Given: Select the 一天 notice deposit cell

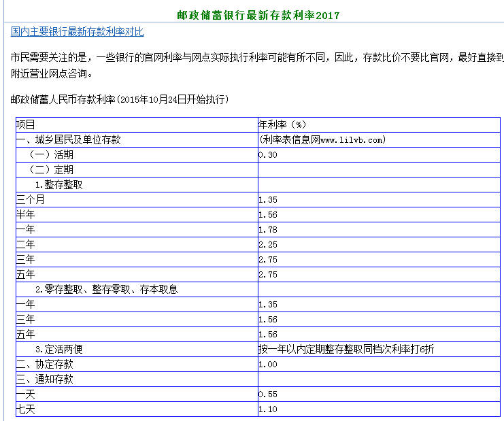Looking at the screenshot, I should [x=137, y=394].
